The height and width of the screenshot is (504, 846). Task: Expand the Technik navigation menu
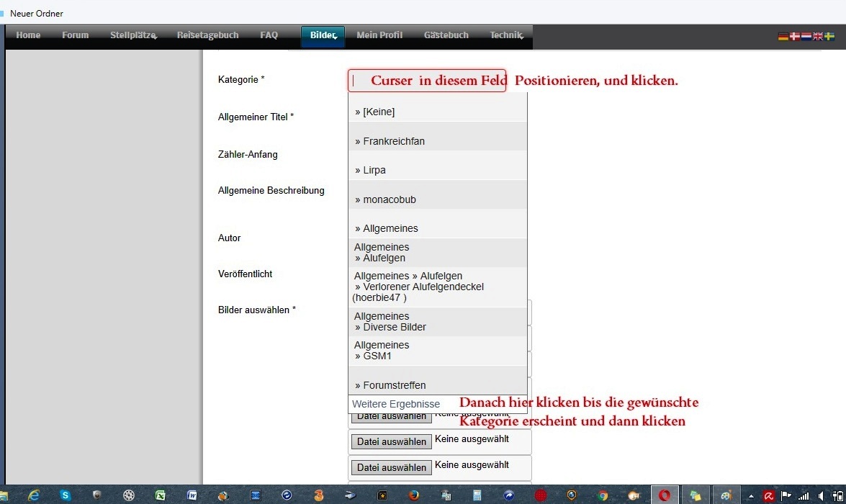tap(507, 35)
